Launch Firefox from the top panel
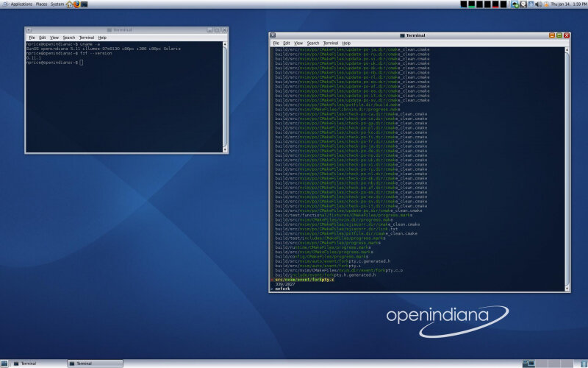The width and height of the screenshot is (588, 368). point(77,4)
